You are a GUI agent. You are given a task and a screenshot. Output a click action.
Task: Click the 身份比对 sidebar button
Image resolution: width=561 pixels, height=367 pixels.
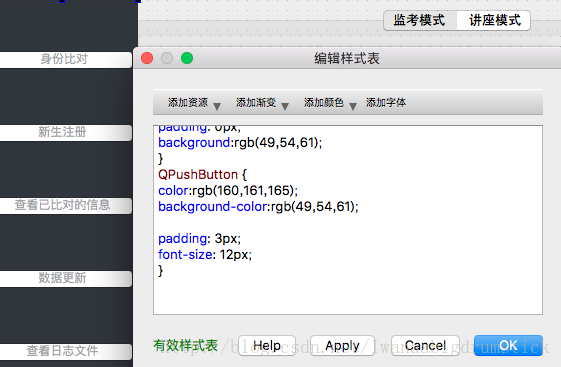65,60
